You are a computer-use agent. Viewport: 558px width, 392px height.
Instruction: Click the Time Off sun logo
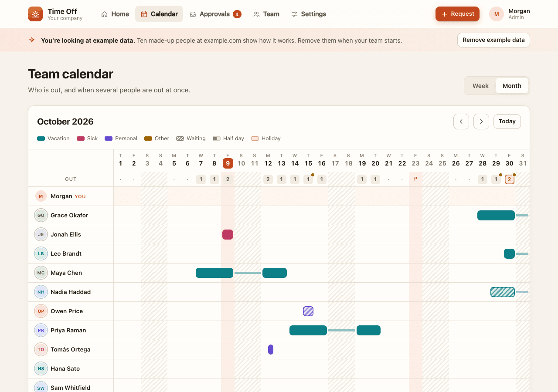point(35,14)
